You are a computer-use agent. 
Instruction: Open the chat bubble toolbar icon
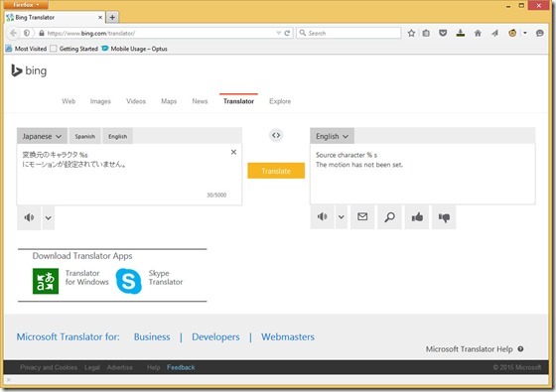[540, 34]
